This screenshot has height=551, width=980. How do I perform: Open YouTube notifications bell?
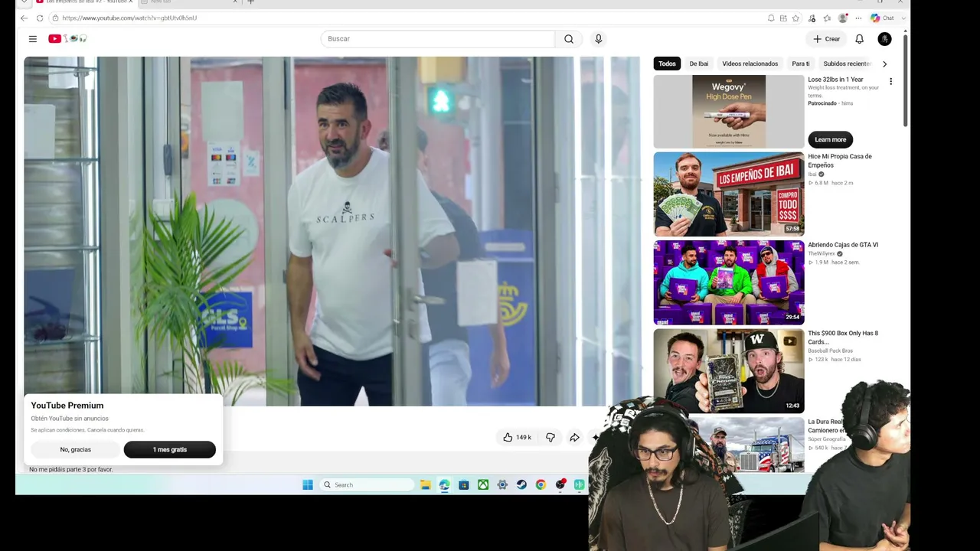pos(860,39)
